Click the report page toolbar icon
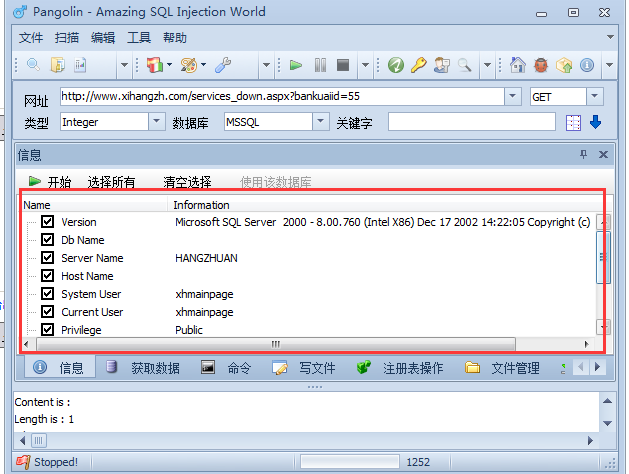The width and height of the screenshot is (629, 474). click(x=80, y=65)
